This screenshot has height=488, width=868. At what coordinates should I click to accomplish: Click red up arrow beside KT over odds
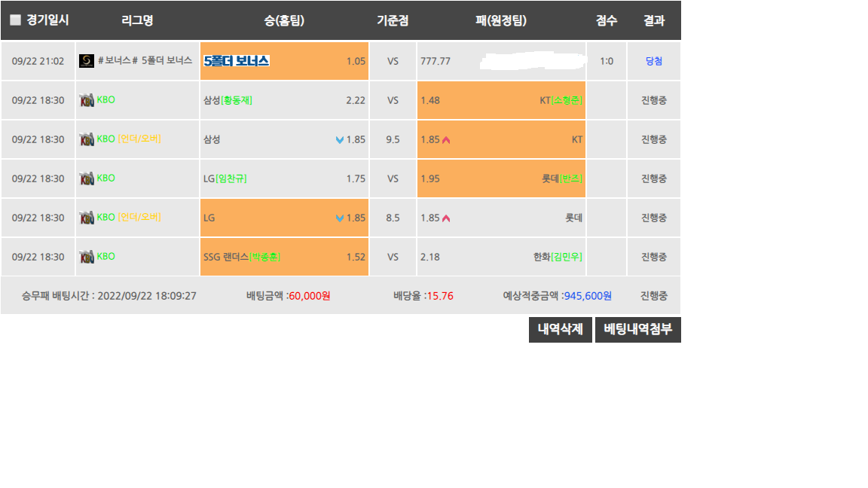[x=446, y=140]
